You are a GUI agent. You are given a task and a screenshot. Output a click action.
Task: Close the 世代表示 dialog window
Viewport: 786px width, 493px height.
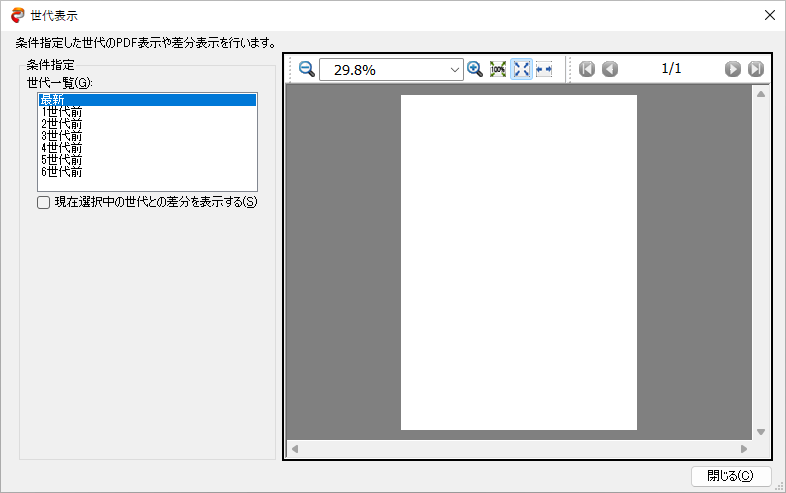click(x=770, y=16)
